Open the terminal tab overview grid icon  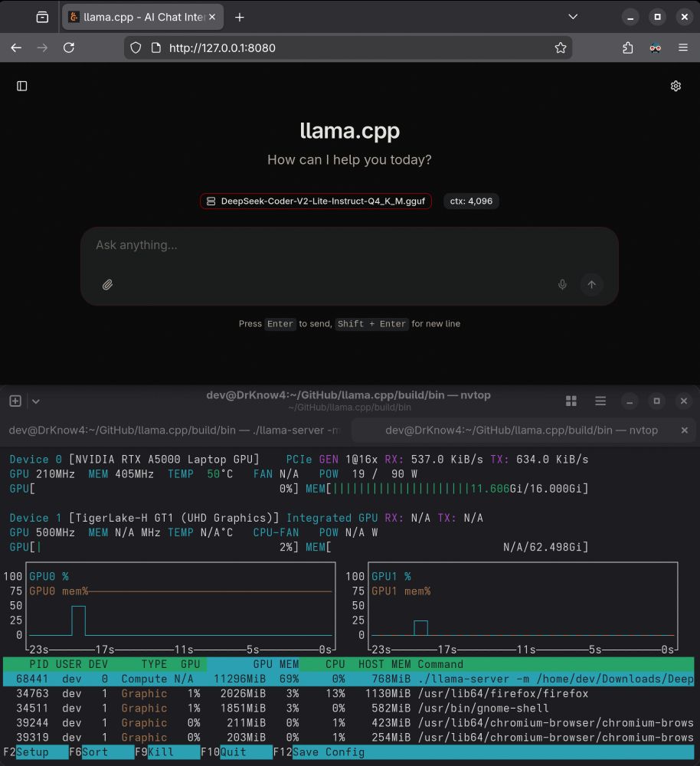571,401
